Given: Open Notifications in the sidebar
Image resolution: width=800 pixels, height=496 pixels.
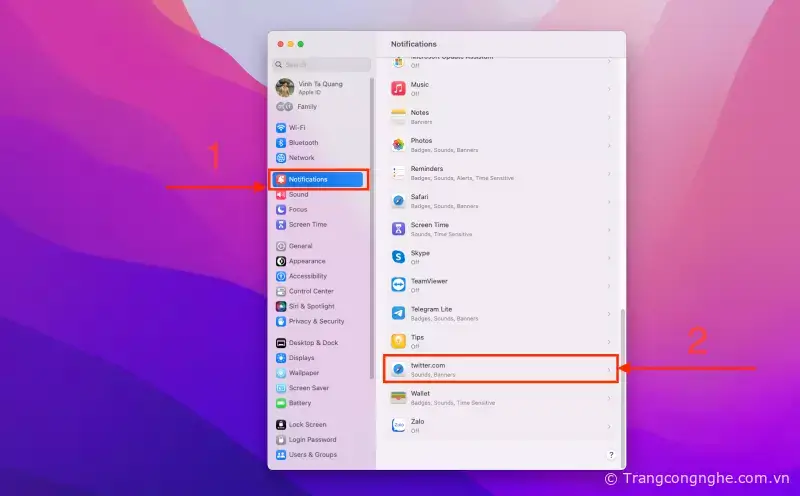Looking at the screenshot, I should [318, 179].
